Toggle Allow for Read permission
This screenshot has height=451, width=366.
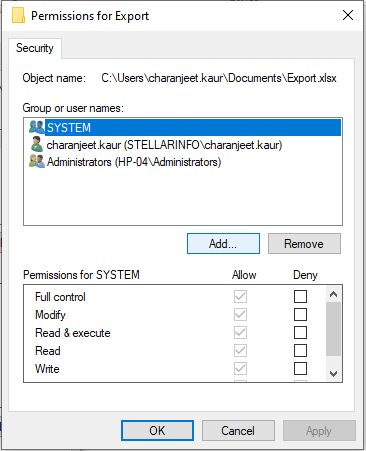pyautogui.click(x=240, y=350)
